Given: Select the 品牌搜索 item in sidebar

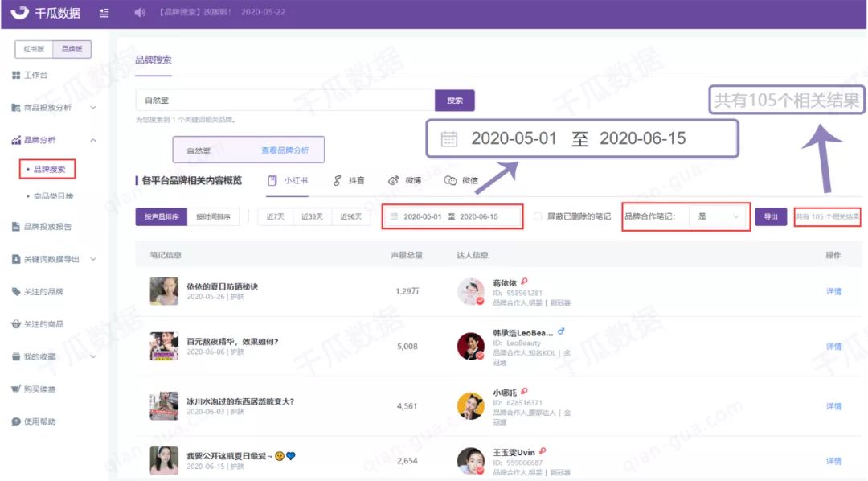Looking at the screenshot, I should pos(50,169).
